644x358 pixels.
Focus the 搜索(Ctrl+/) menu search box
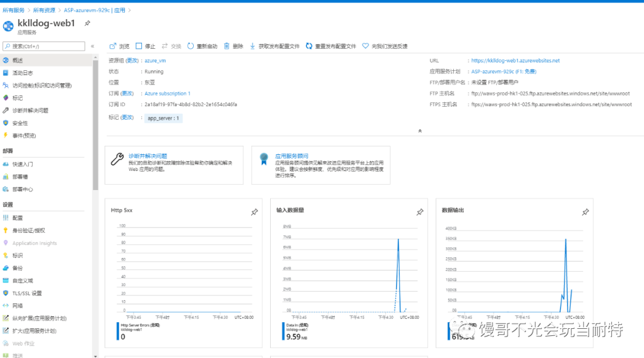point(44,46)
